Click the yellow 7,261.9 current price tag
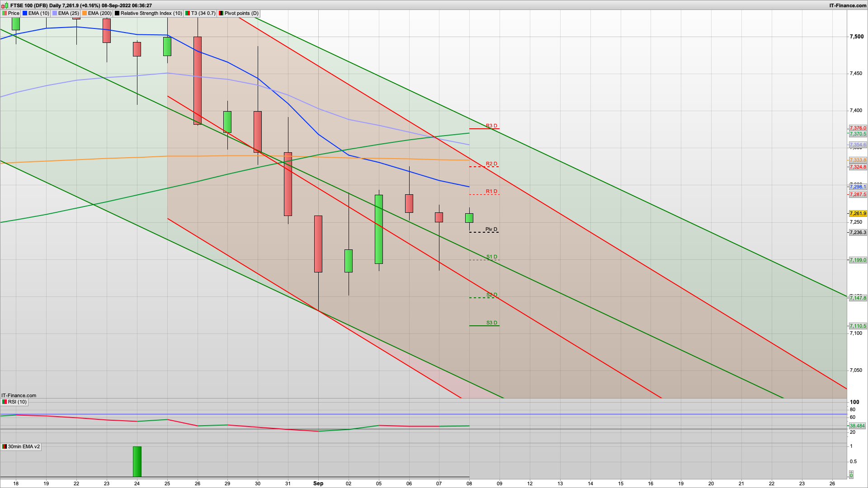 click(858, 213)
